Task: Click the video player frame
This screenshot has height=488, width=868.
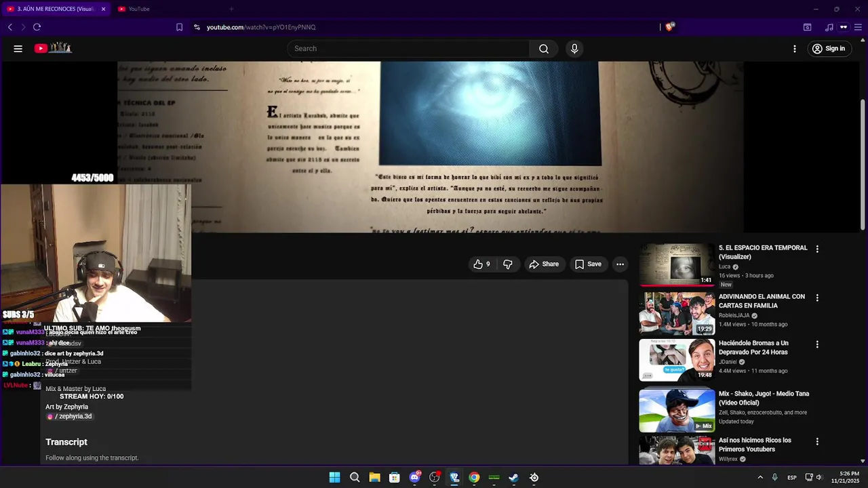Action: (431, 147)
